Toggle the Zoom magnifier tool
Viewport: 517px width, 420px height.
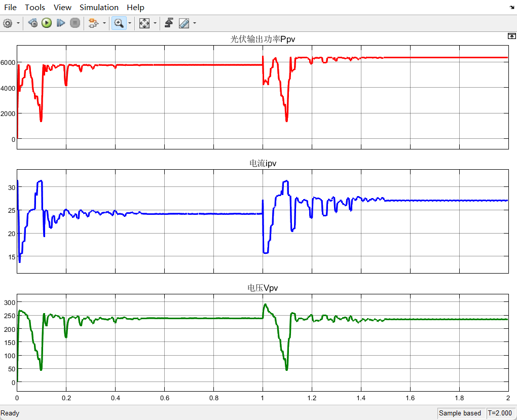tap(119, 23)
